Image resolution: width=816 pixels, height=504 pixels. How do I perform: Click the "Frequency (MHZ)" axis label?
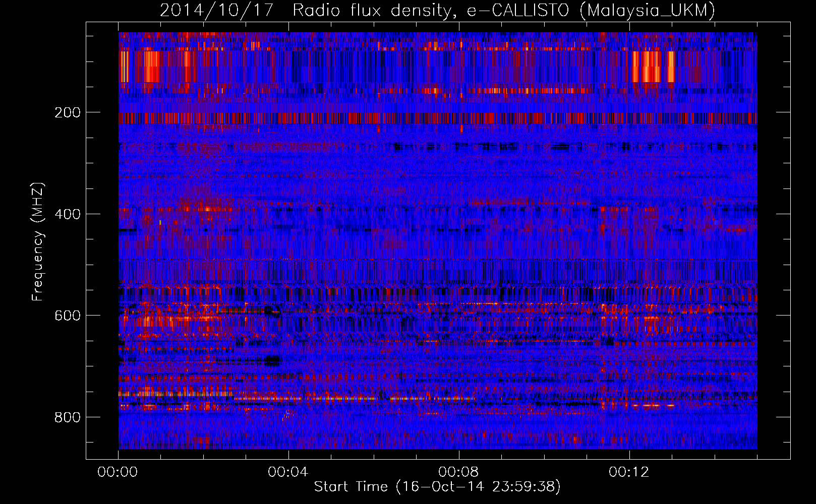(38, 242)
